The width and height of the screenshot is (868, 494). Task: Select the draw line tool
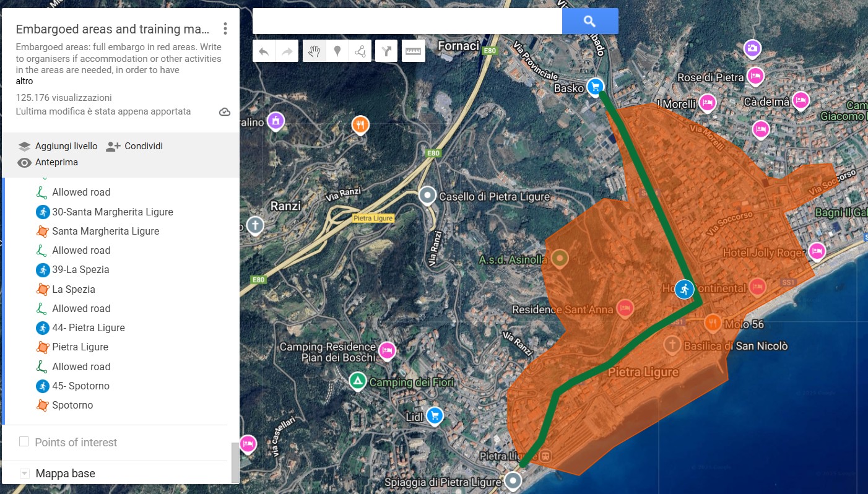tap(360, 51)
